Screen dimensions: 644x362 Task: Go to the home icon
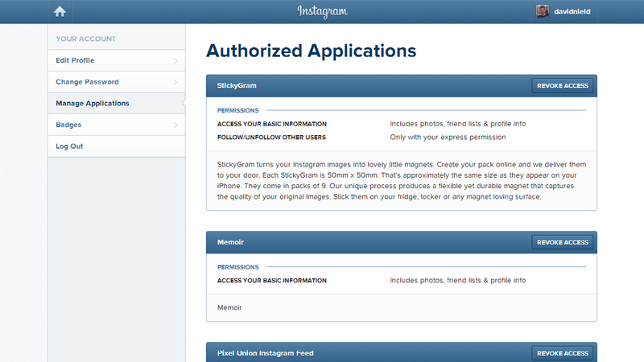click(60, 11)
